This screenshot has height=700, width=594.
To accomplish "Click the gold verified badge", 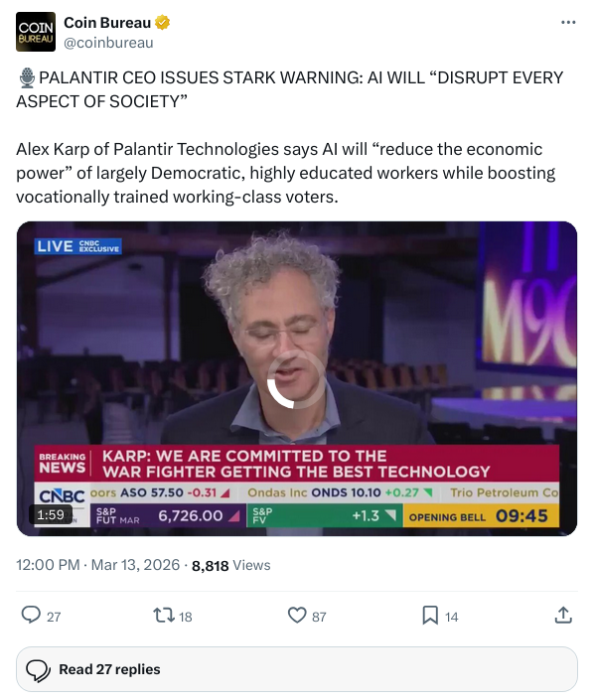I will (x=162, y=22).
